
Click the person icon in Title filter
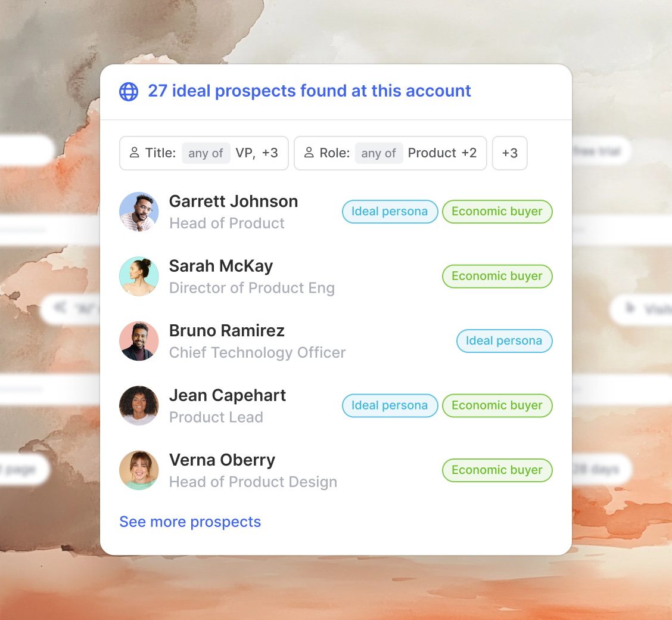135,153
